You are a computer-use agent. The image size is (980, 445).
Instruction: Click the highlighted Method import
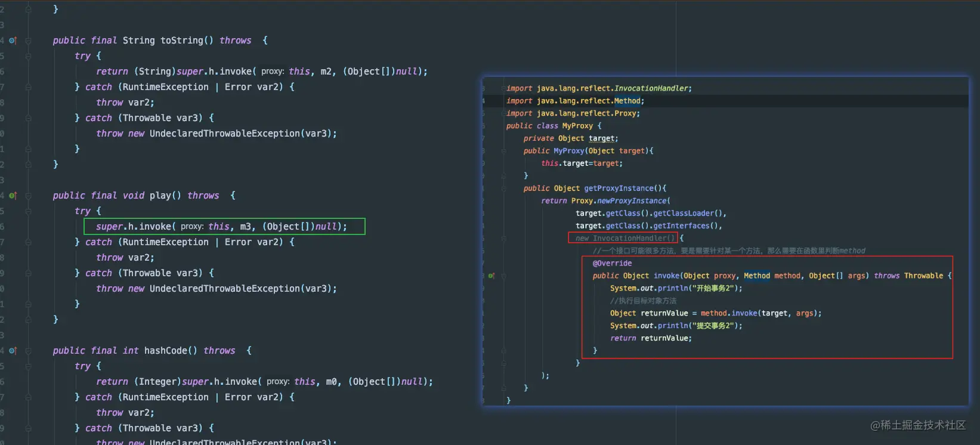[x=627, y=101]
